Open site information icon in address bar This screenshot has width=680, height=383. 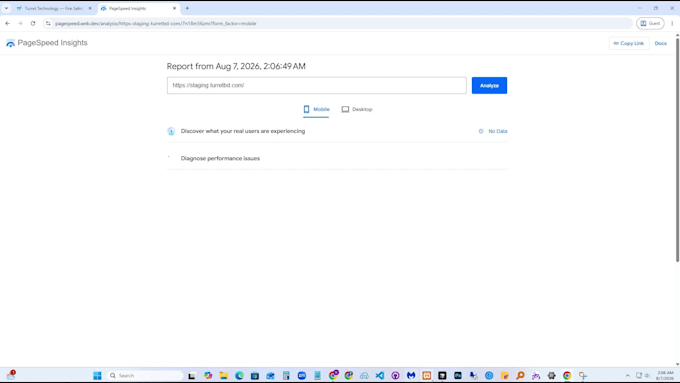pos(48,23)
